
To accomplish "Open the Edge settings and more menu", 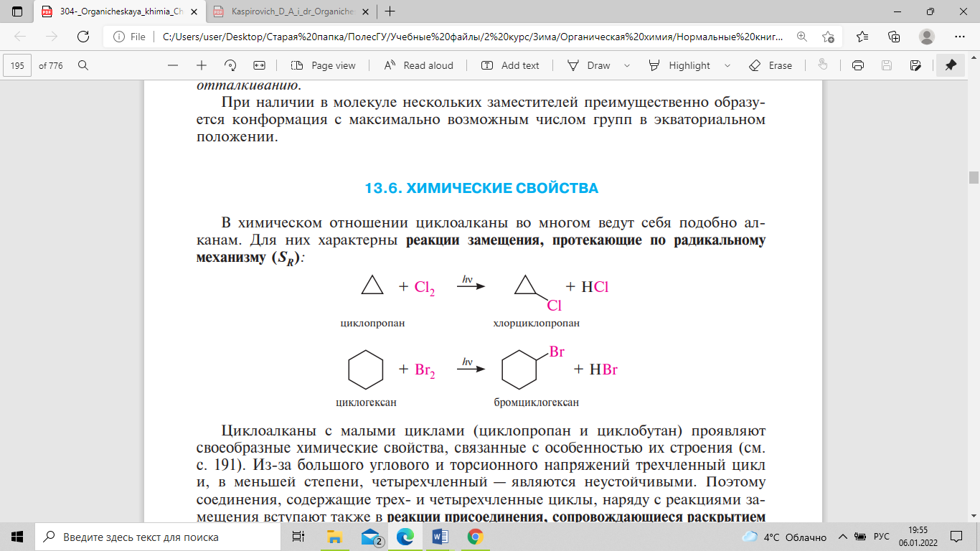I will pos(959,37).
